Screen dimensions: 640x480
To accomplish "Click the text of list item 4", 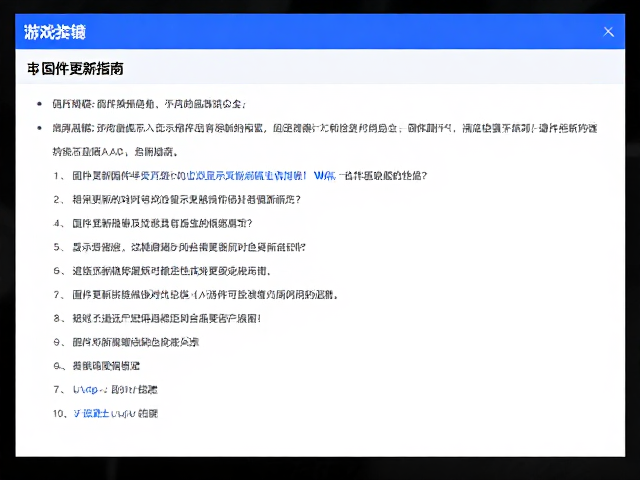I will (162, 223).
